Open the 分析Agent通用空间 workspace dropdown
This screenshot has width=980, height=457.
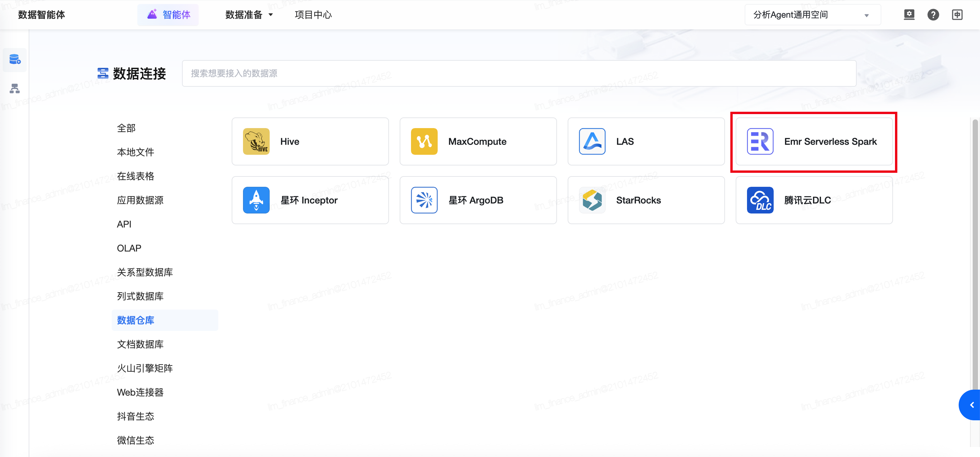tap(813, 15)
